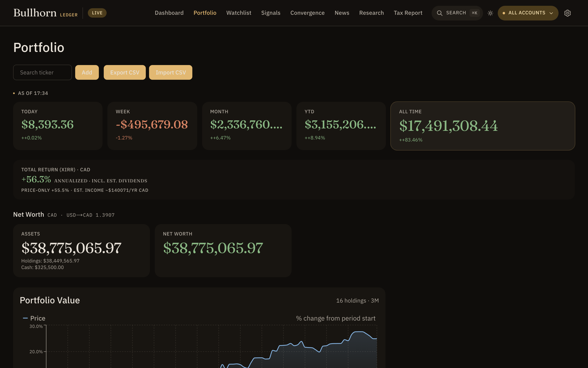Select the YTD performance card
Viewport: 588px width, 368px height.
[341, 126]
